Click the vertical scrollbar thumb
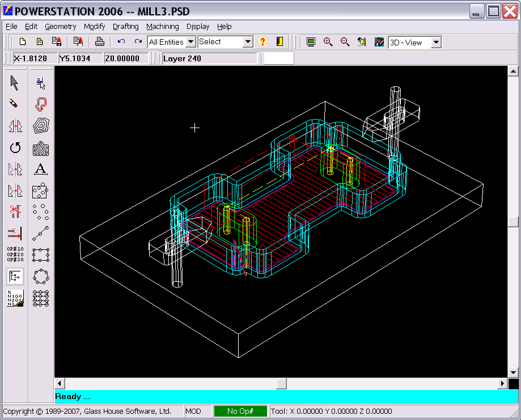 tap(513, 222)
